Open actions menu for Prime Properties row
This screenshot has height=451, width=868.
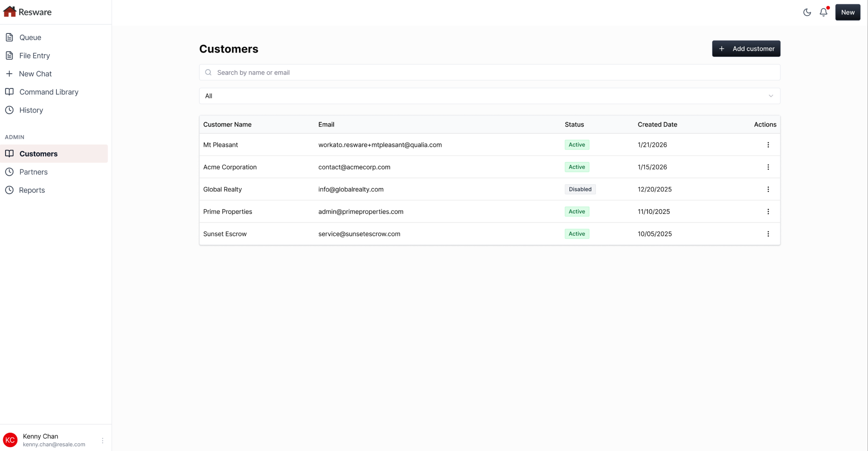pyautogui.click(x=768, y=212)
